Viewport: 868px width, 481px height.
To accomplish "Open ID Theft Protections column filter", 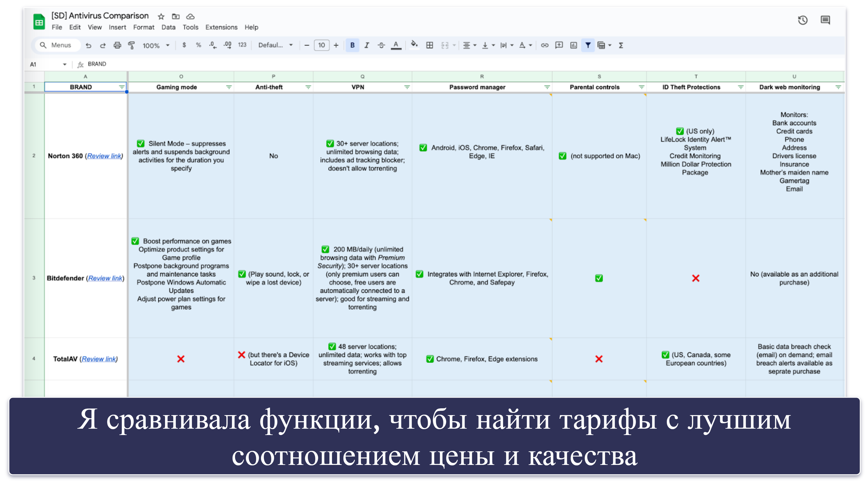I will [741, 87].
